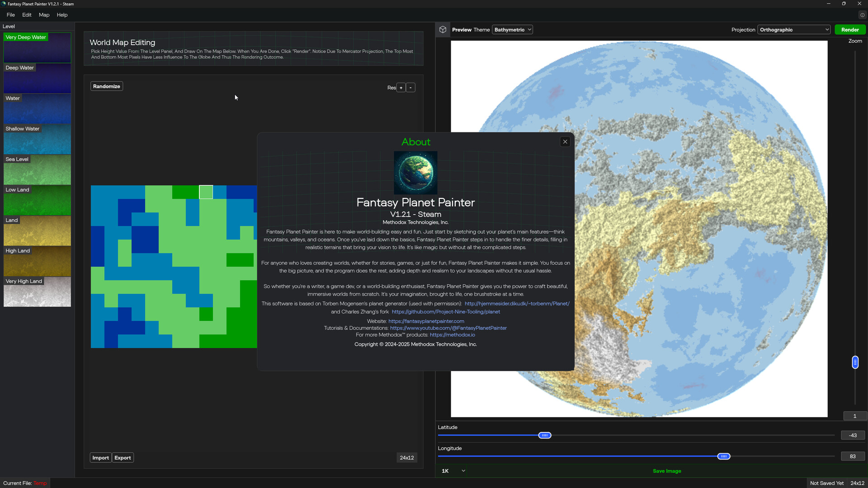Click the 3D cube preview icon

[443, 29]
